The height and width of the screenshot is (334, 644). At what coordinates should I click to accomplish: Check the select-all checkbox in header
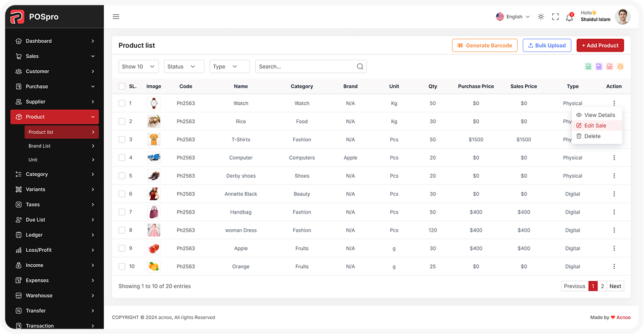[x=122, y=87]
